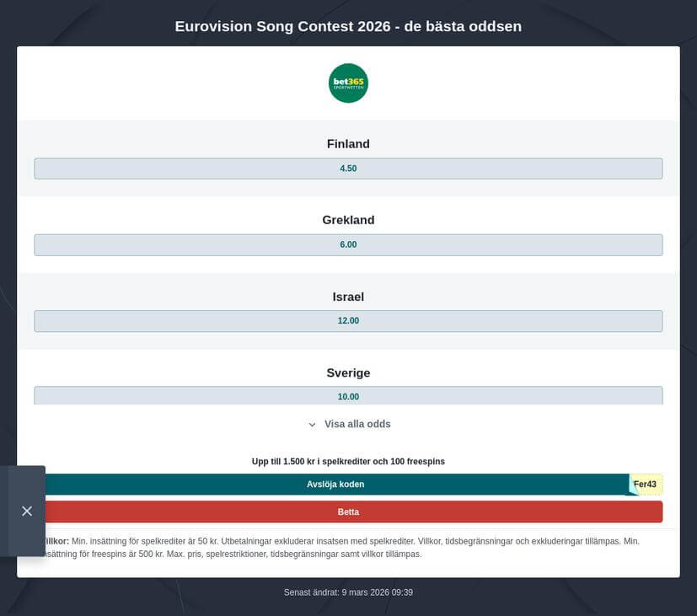The width and height of the screenshot is (697, 616).
Task: Click the bet365 sportwetten logo
Action: tap(348, 83)
